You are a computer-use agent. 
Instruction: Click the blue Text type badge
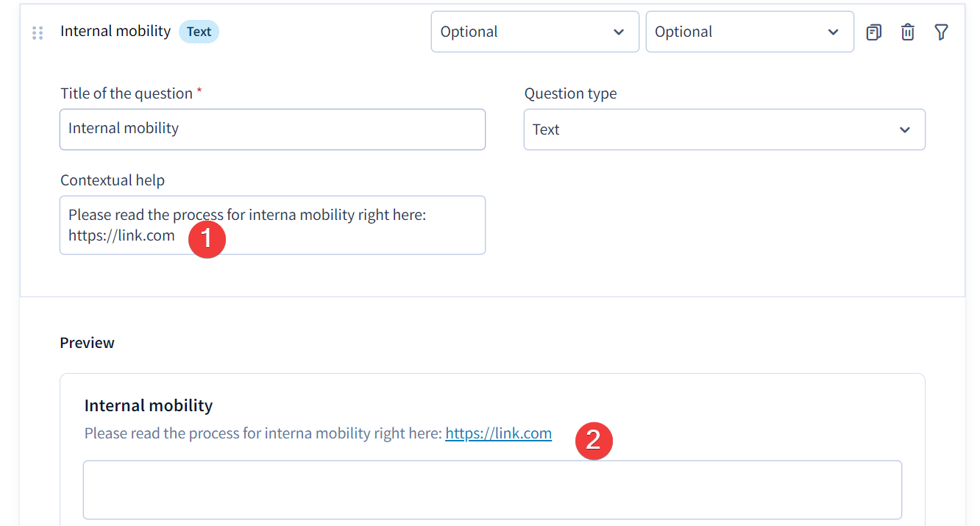point(199,32)
